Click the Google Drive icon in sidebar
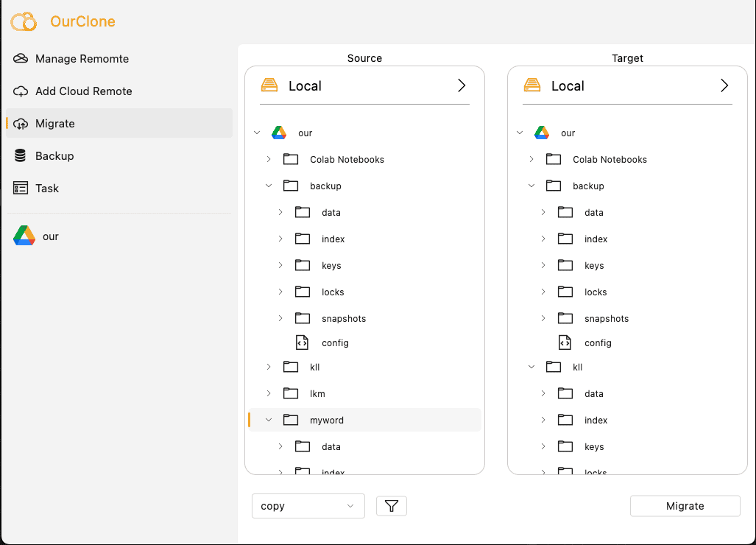This screenshot has height=545, width=756. tap(24, 236)
